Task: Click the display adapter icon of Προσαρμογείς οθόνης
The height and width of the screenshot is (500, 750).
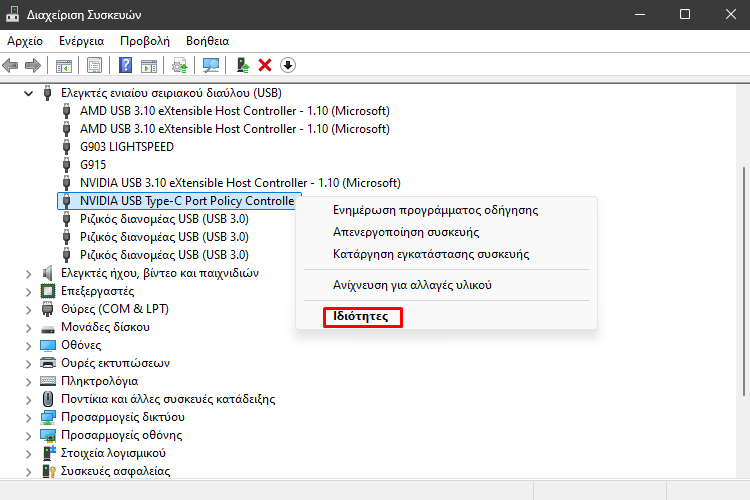Action: (48, 435)
